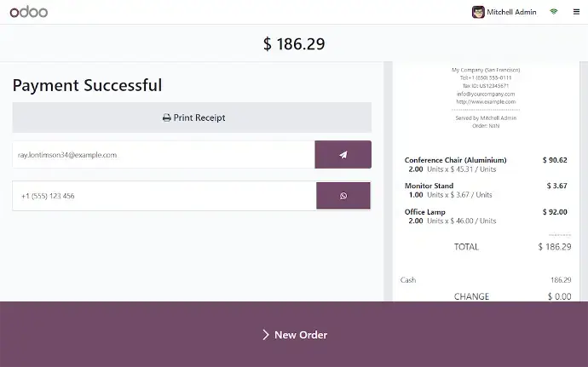This screenshot has height=367, width=588.
Task: Click the Payment Successful heading
Action: coord(87,85)
